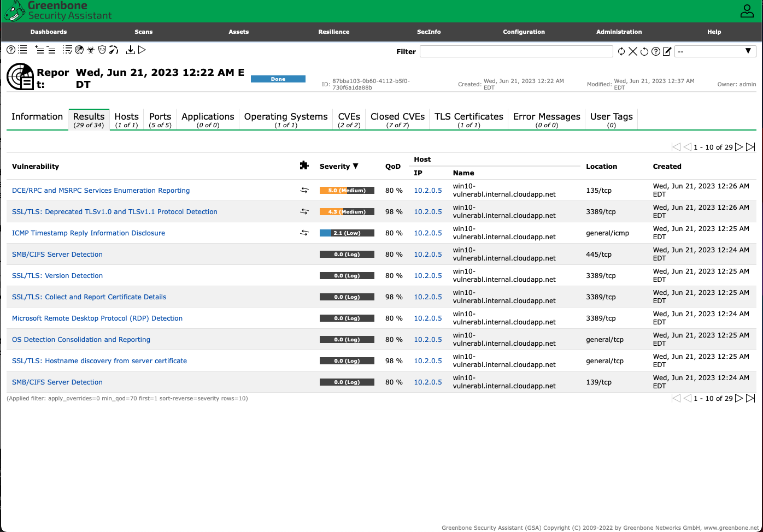Viewport: 763px width, 532px height.
Task: Switch to the Error Messages tab
Action: (x=547, y=119)
